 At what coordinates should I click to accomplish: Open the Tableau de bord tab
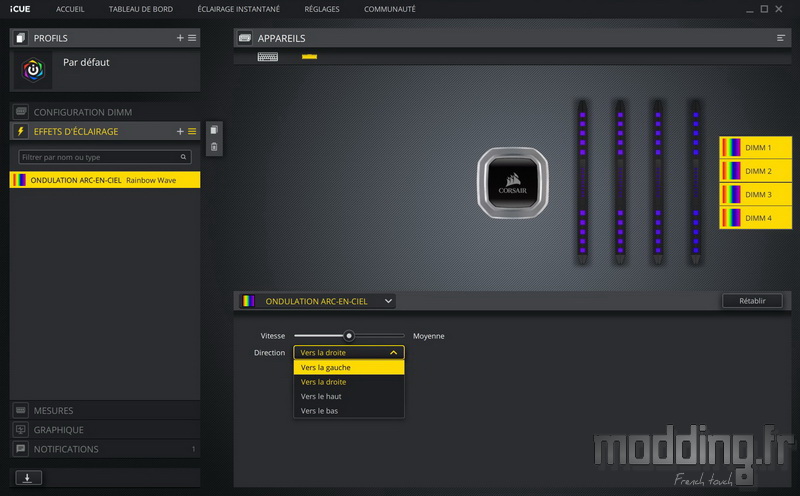point(141,9)
